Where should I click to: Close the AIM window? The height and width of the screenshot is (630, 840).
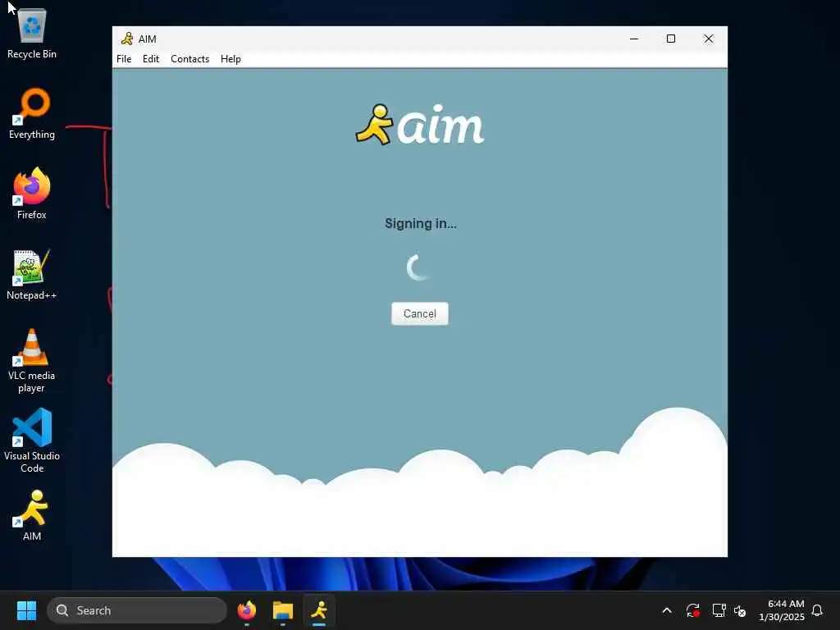coord(708,39)
